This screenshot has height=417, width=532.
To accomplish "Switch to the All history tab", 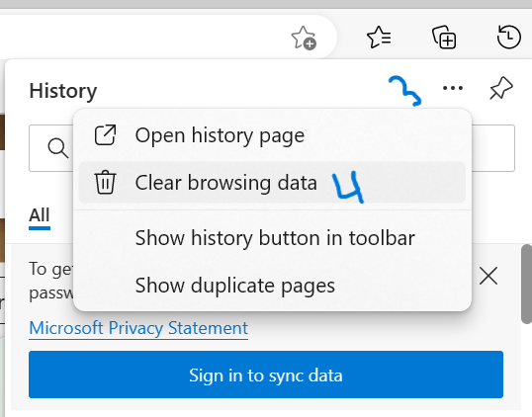I will (x=40, y=215).
